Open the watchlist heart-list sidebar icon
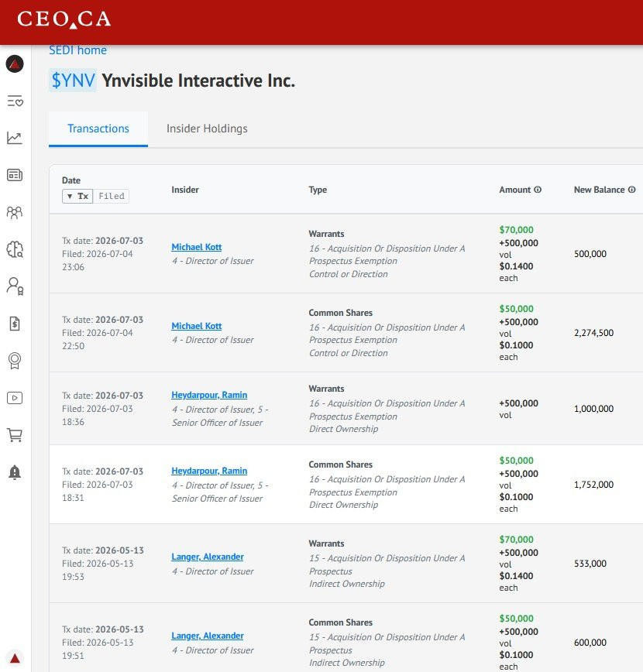 point(15,101)
